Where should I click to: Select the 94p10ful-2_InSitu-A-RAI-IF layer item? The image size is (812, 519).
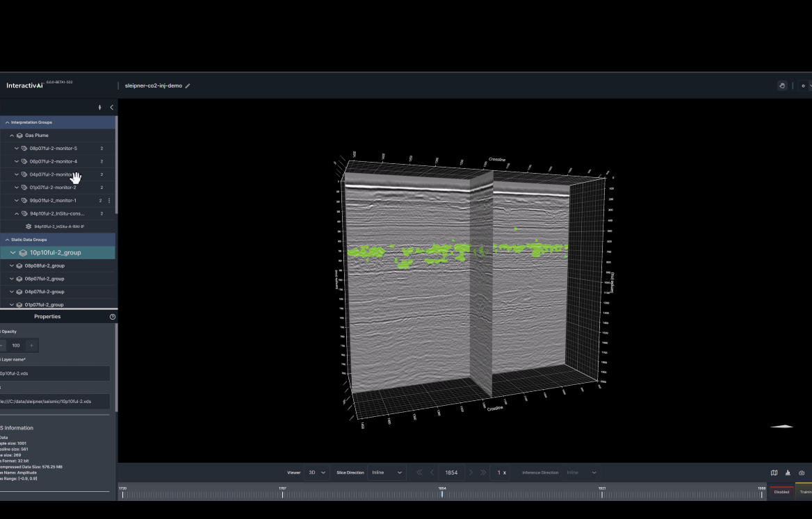pyautogui.click(x=59, y=226)
